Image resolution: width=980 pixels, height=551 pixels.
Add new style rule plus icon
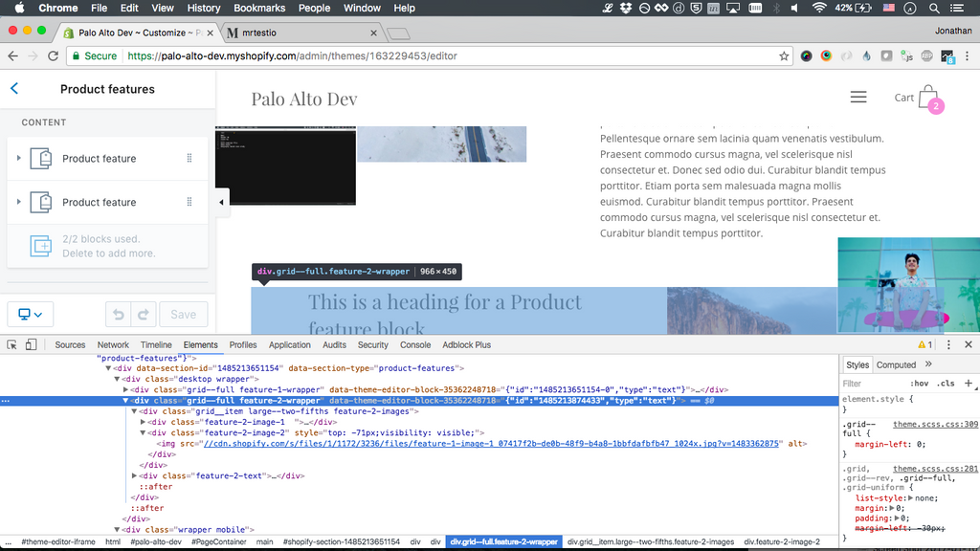coord(969,383)
